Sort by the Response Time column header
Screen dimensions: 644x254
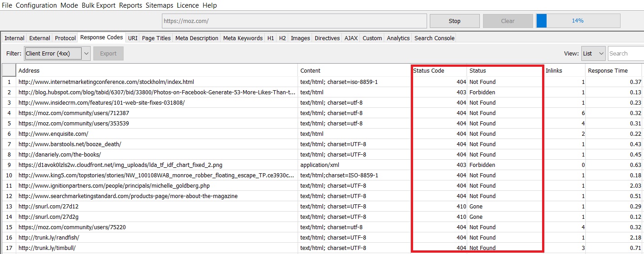[x=607, y=70]
